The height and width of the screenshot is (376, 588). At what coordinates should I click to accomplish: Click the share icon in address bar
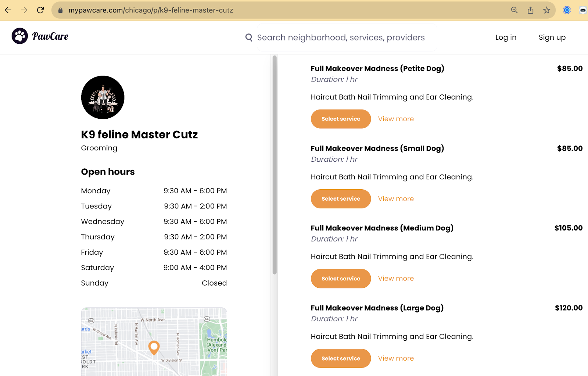(x=530, y=10)
